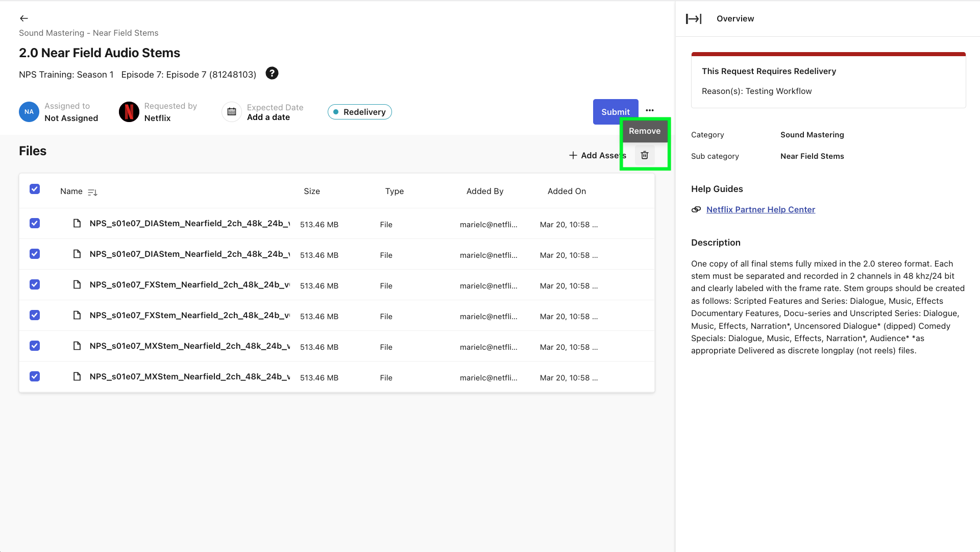Image resolution: width=980 pixels, height=552 pixels.
Task: Deselect the last MXStem file checkbox
Action: pyautogui.click(x=34, y=376)
